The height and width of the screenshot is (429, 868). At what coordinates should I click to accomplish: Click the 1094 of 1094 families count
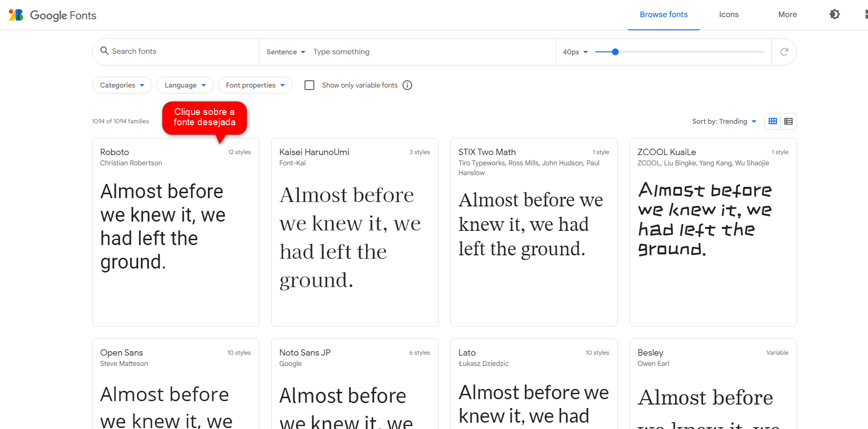click(x=120, y=121)
